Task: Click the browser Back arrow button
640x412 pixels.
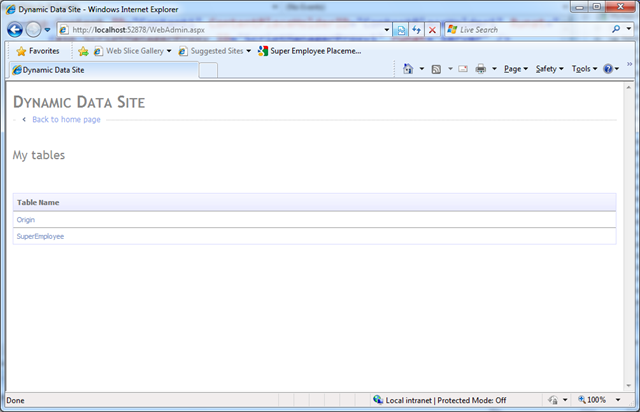Action: tap(15, 30)
